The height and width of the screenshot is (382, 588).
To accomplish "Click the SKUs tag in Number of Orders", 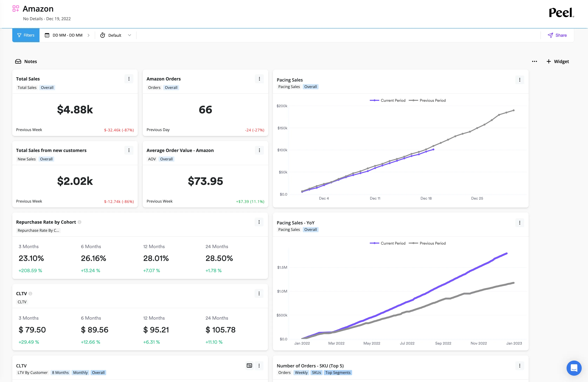I will 316,373.
